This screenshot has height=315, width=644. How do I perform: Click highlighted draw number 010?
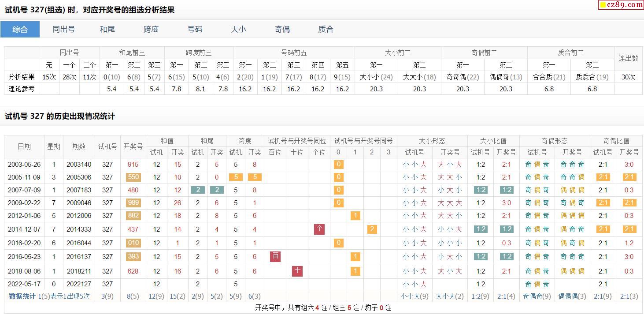point(133,243)
